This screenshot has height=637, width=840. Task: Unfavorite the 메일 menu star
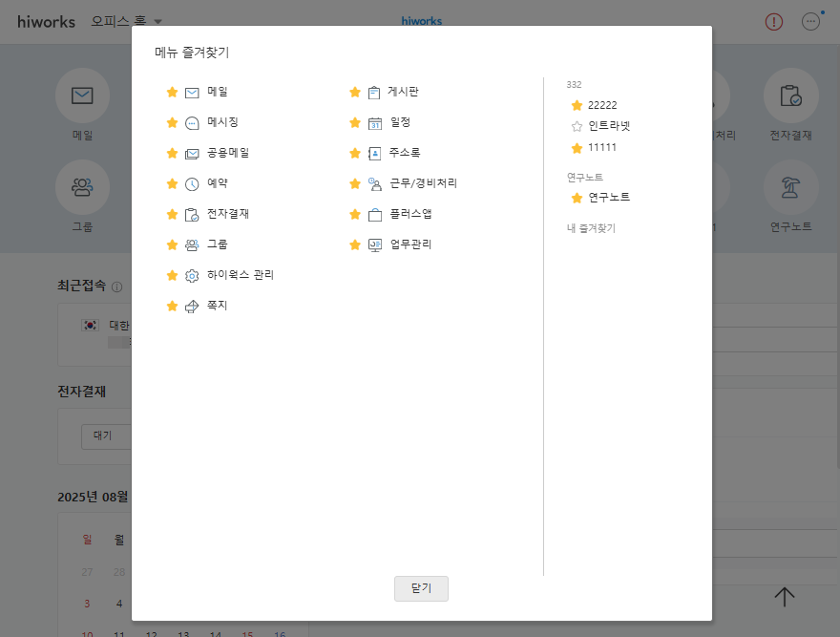(x=172, y=93)
